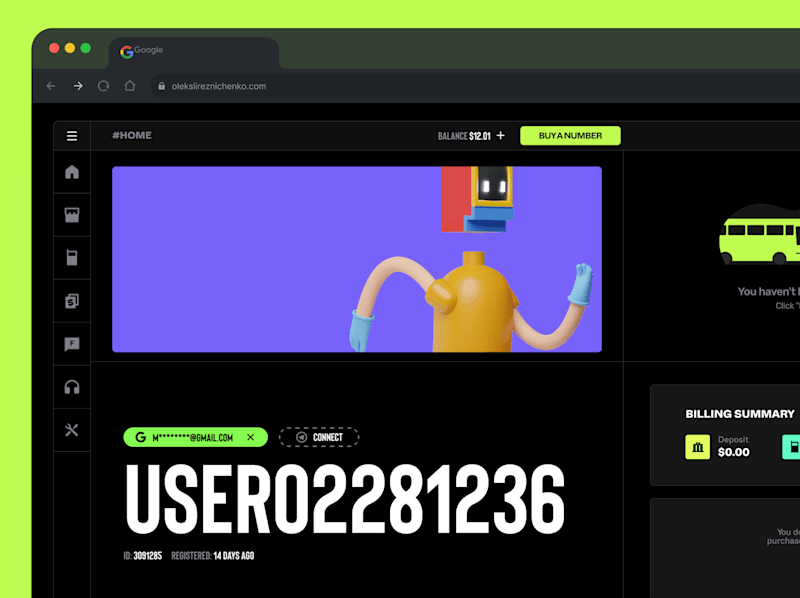Click the browser back arrow
Screen dimensions: 800x598
(x=51, y=86)
